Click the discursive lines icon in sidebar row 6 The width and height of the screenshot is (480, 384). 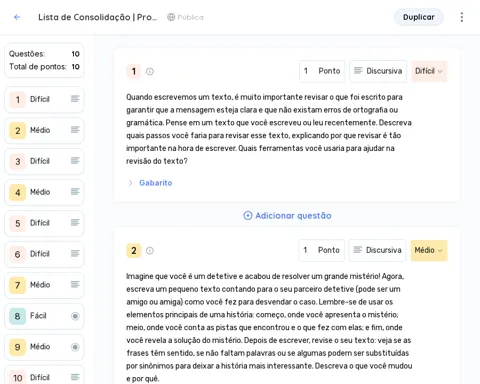point(75,254)
